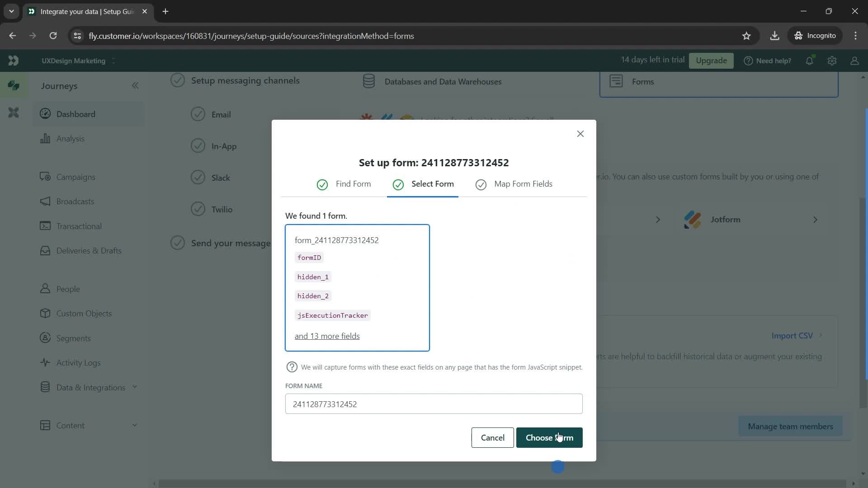Click the 'and 13 more fields' link

[328, 336]
